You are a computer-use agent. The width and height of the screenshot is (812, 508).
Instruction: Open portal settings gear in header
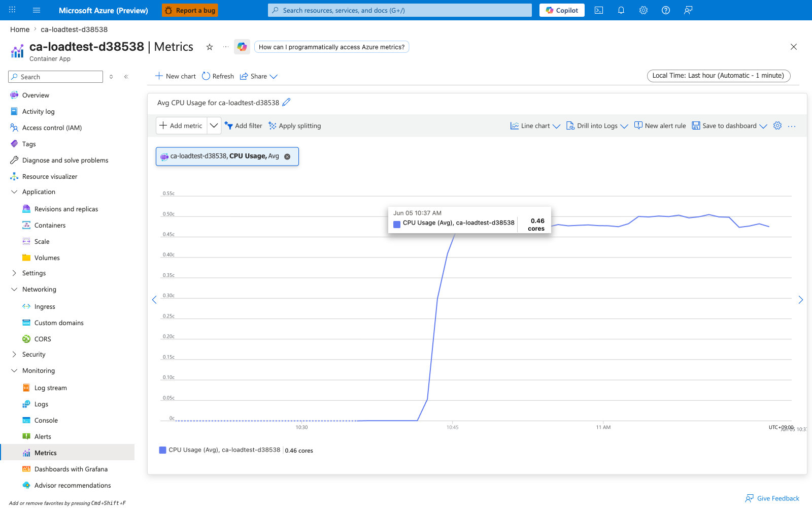pos(644,10)
